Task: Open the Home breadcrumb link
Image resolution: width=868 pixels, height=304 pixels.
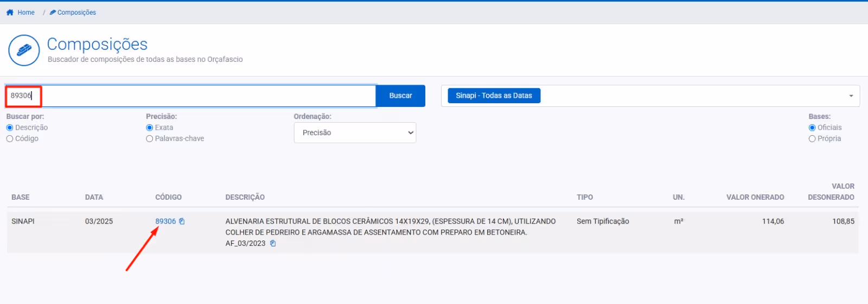Action: point(25,12)
